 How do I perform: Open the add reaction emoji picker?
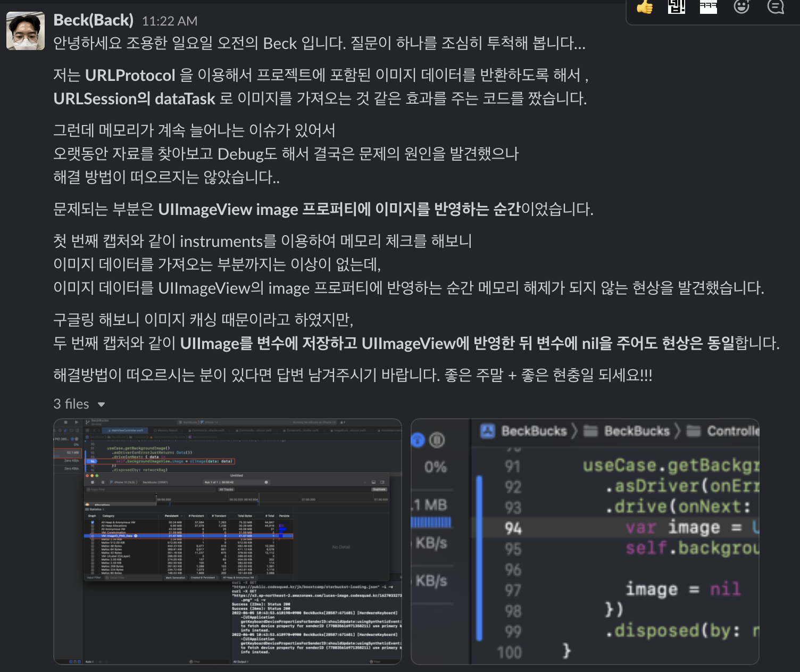tap(741, 7)
